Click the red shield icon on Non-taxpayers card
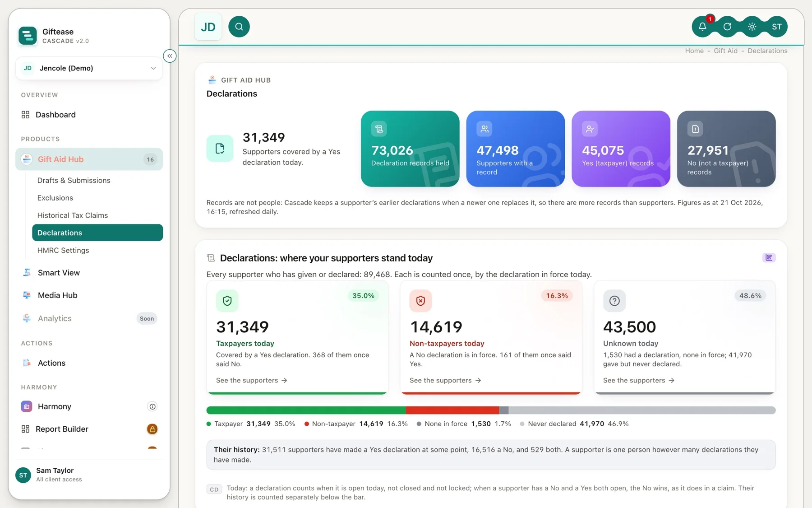This screenshot has width=812, height=508. click(x=420, y=301)
